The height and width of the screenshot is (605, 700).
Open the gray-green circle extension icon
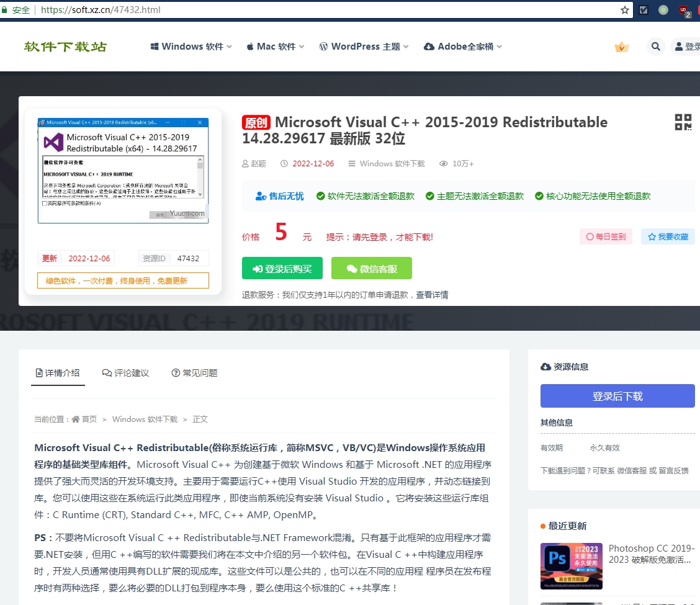point(663,10)
